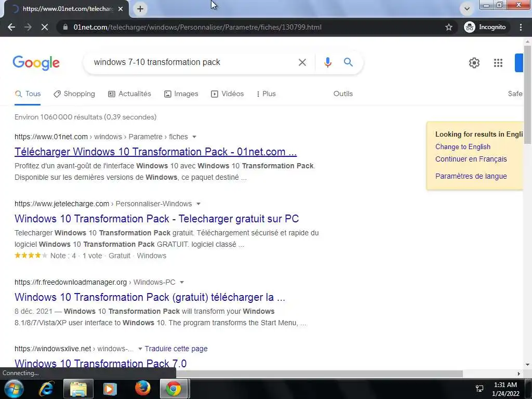Open the Windows 10 Transformation Pack 7.0 result

click(100, 363)
